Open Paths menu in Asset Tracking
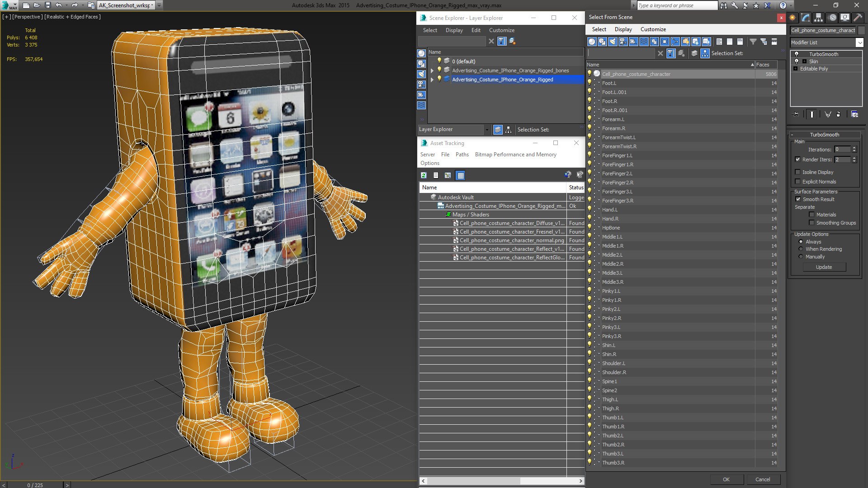This screenshot has width=868, height=488. (462, 155)
